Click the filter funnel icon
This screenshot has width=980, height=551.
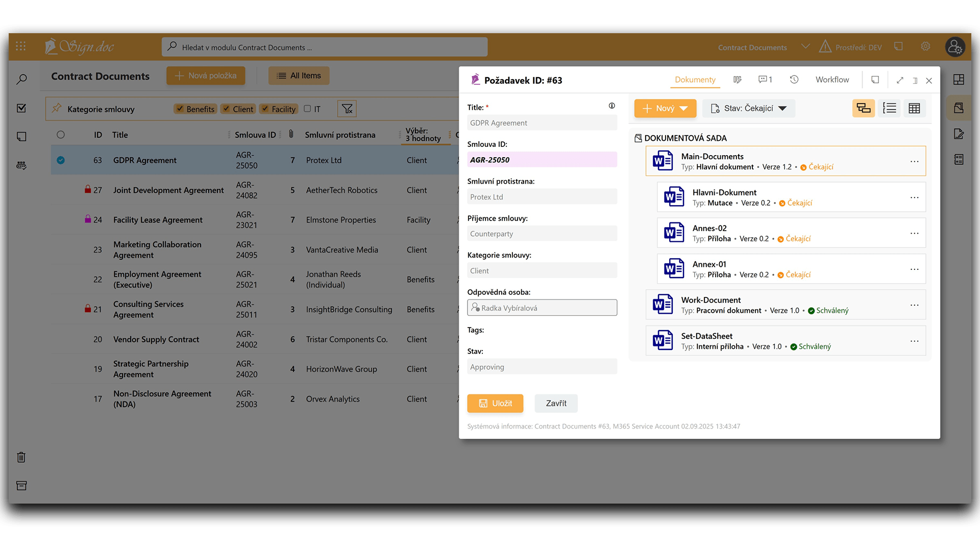(347, 109)
